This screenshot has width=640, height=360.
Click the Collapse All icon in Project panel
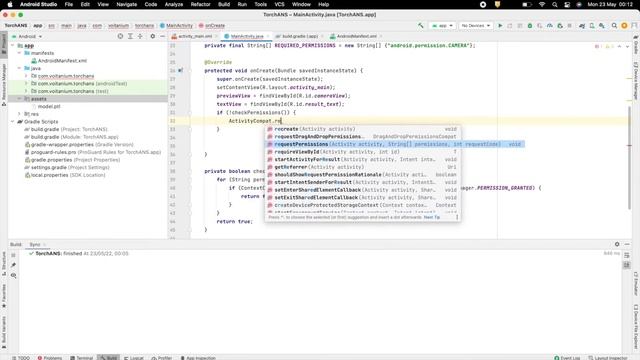140,36
